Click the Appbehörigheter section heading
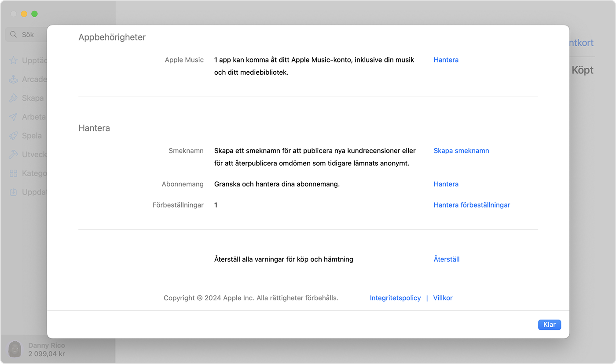The width and height of the screenshot is (616, 364). tap(112, 37)
